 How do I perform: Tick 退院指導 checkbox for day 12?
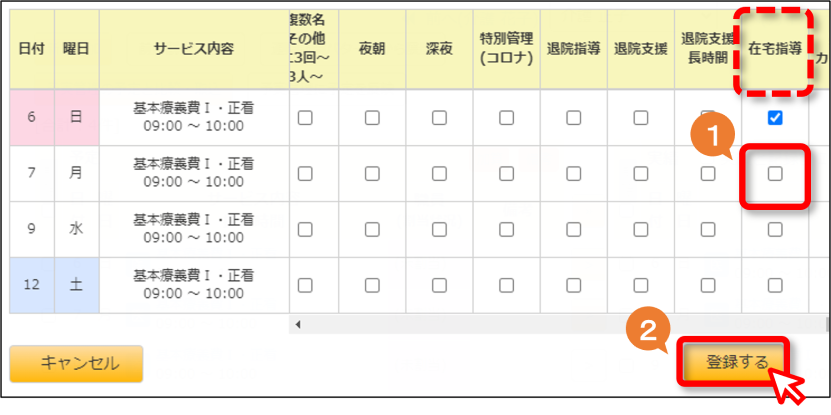(x=573, y=286)
